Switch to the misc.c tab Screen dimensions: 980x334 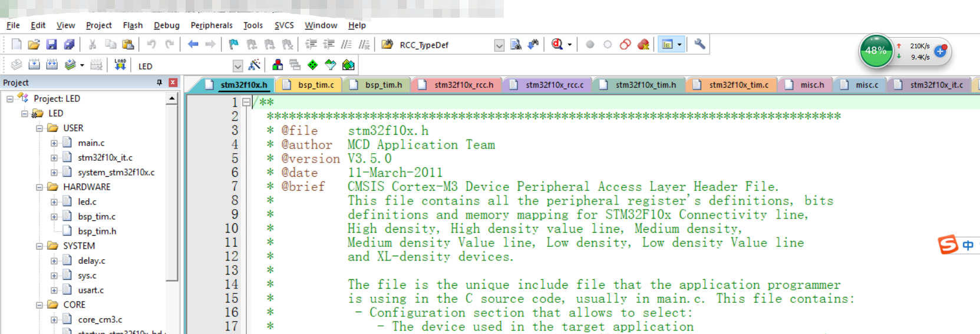point(860,85)
